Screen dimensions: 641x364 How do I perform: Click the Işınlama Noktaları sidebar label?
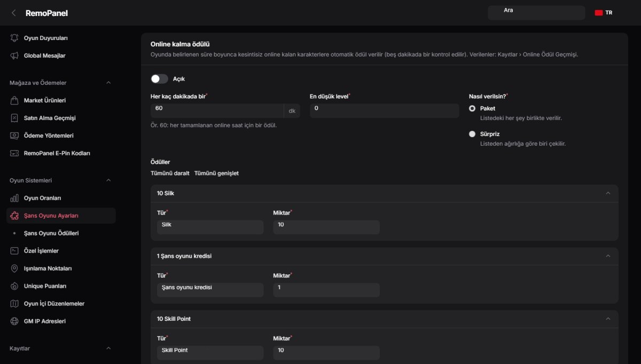[x=48, y=268]
